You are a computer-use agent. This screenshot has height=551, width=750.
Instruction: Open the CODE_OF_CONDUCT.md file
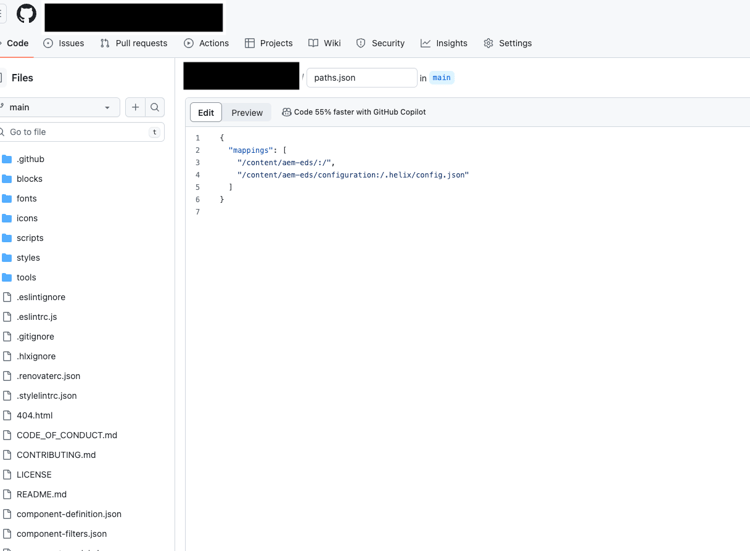tap(66, 435)
